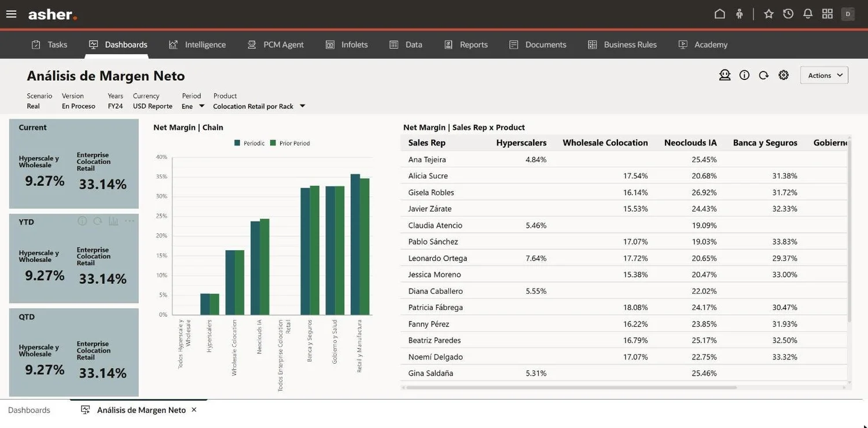This screenshot has width=868, height=428.
Task: Open the Recent history clock icon
Action: (x=788, y=14)
